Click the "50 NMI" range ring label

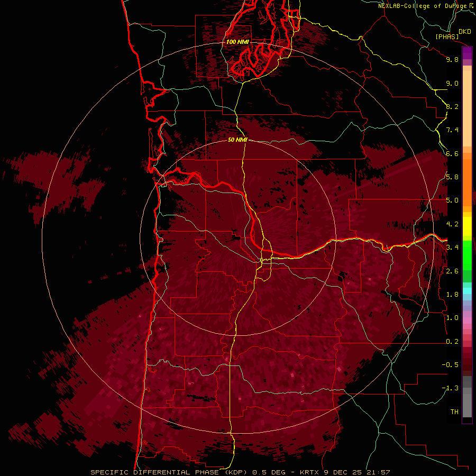click(x=237, y=140)
